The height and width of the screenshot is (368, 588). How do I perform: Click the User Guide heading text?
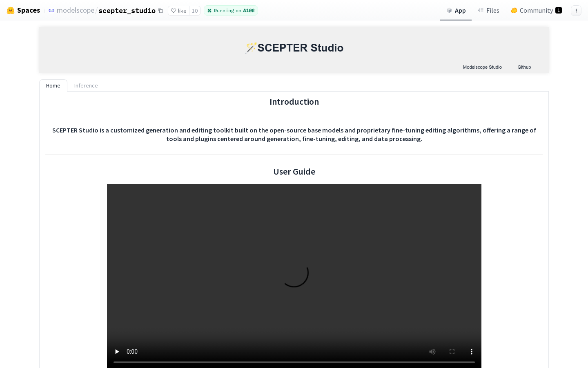point(294,172)
